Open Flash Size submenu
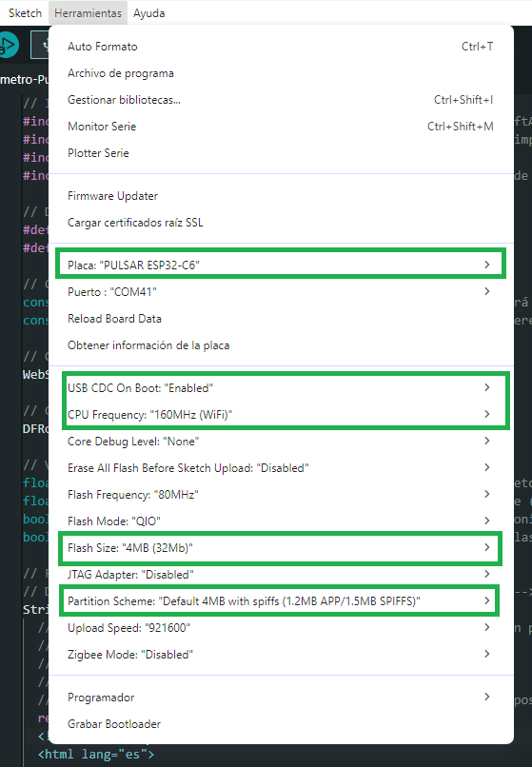 (281, 548)
